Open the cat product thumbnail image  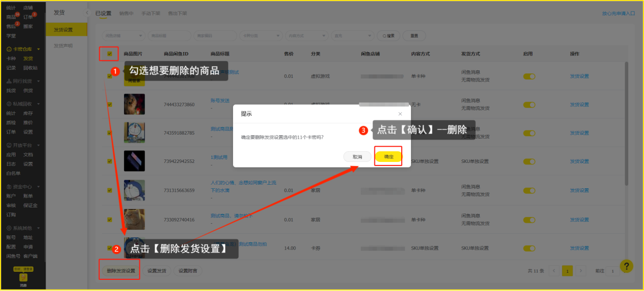134,219
